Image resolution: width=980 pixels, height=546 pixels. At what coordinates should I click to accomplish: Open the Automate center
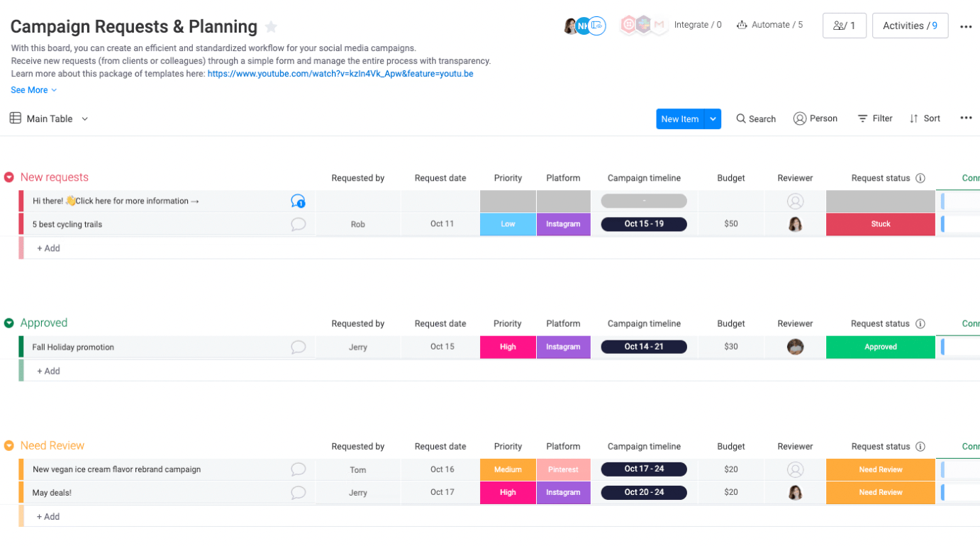(x=769, y=25)
